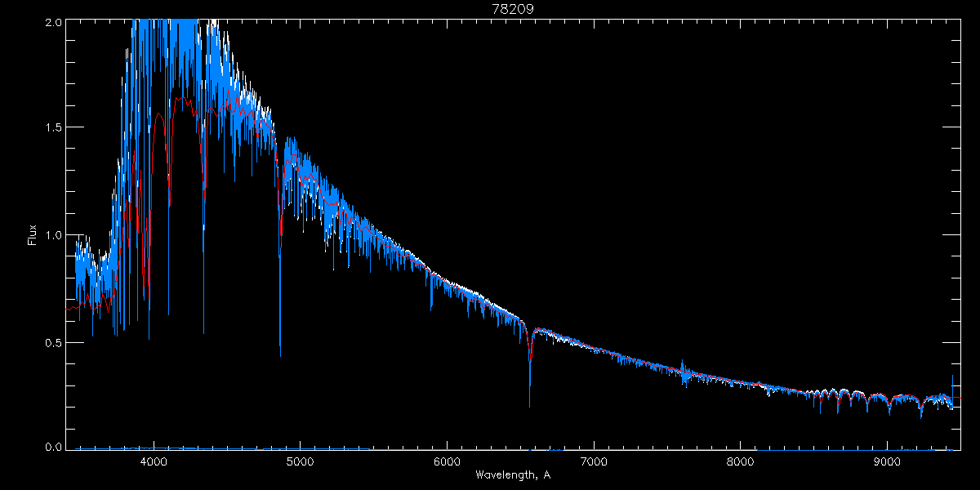
Task: Click the 2.0 y-axis tick label
Action: [x=51, y=23]
